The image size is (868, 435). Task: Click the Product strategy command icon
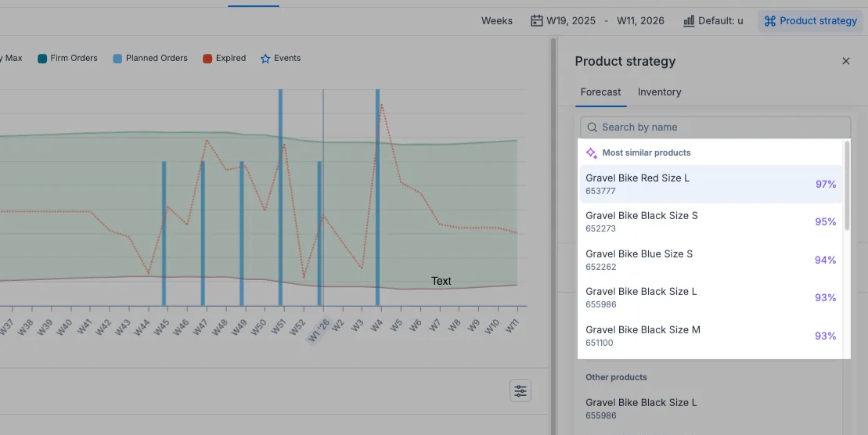769,21
